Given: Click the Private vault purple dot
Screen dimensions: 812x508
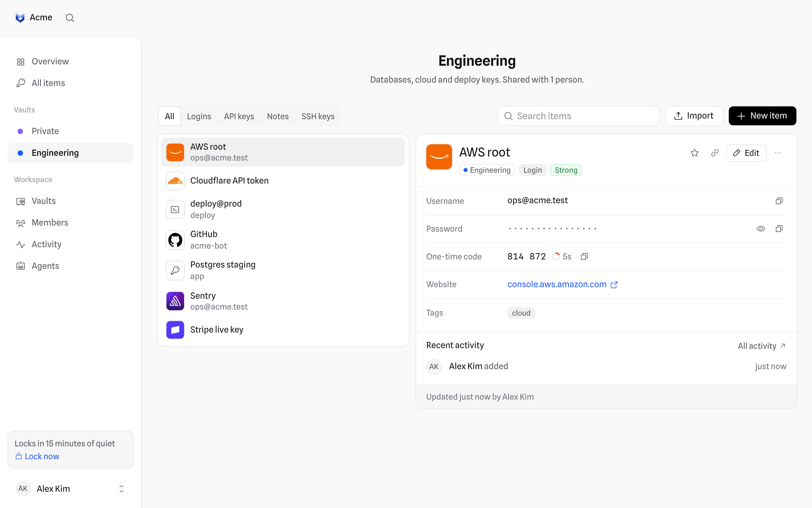Looking at the screenshot, I should coord(20,131).
